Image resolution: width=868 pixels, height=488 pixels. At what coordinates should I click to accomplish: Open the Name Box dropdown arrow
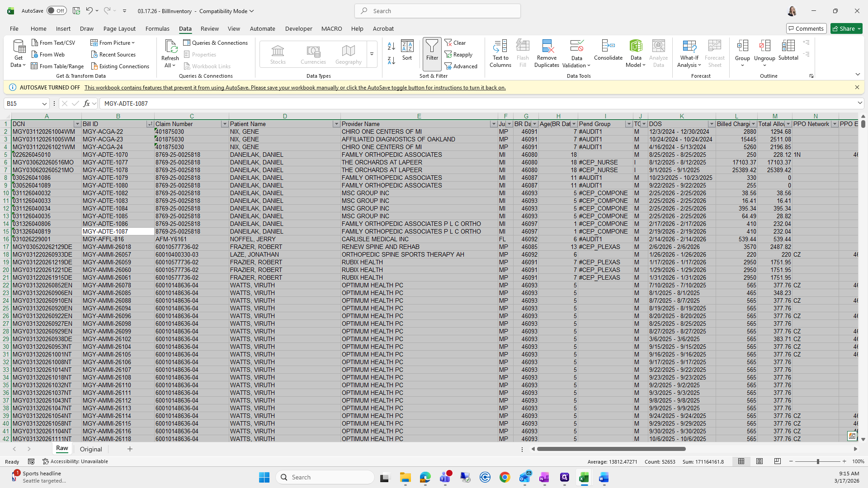coord(44,103)
